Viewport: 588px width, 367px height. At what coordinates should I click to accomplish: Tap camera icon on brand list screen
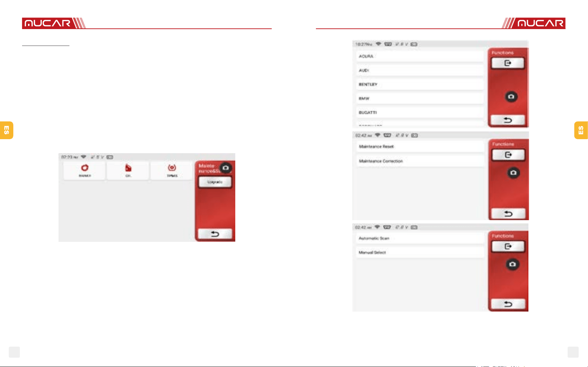pyautogui.click(x=511, y=97)
